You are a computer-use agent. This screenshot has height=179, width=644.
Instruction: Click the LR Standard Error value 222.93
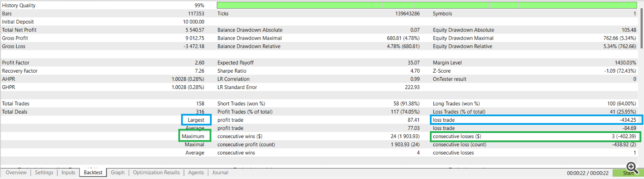coord(413,87)
